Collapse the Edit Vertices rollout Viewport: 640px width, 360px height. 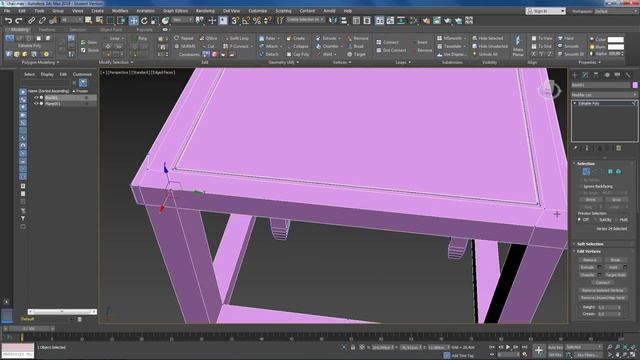point(588,251)
